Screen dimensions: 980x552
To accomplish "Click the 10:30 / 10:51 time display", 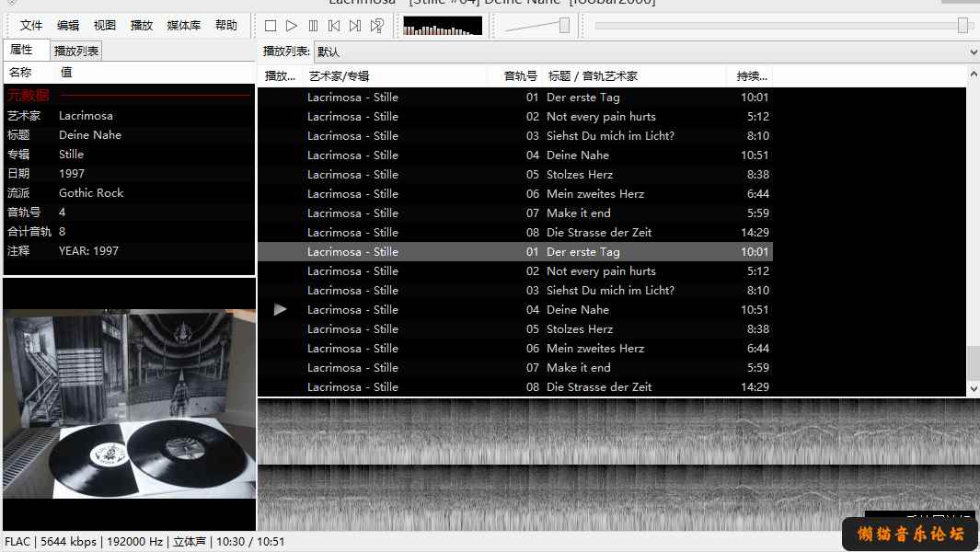I will click(x=250, y=542).
